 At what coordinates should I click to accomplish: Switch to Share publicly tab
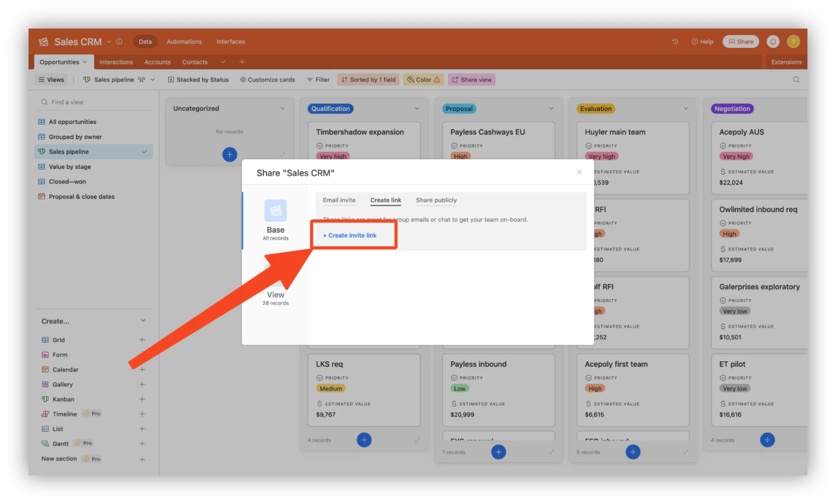[x=436, y=200]
